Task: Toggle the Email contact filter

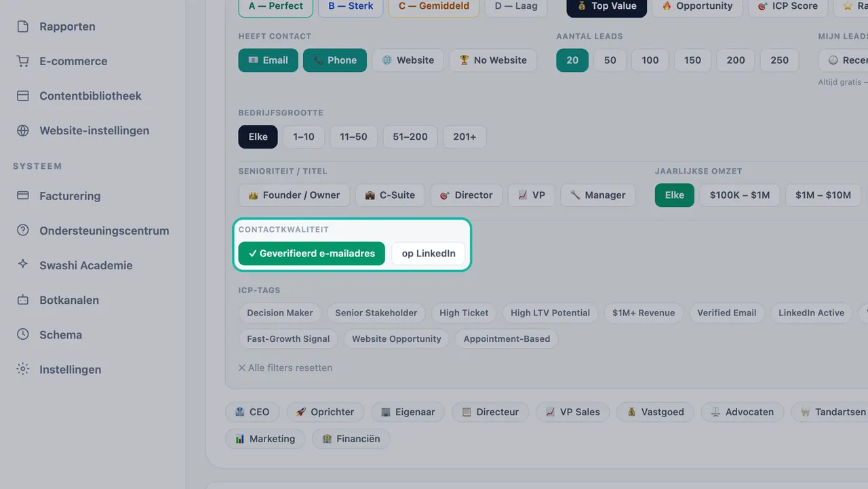Action: tap(268, 60)
